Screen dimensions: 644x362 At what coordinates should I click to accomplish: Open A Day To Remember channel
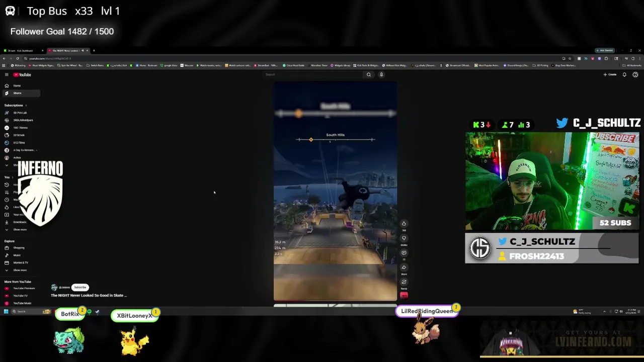pyautogui.click(x=20, y=150)
